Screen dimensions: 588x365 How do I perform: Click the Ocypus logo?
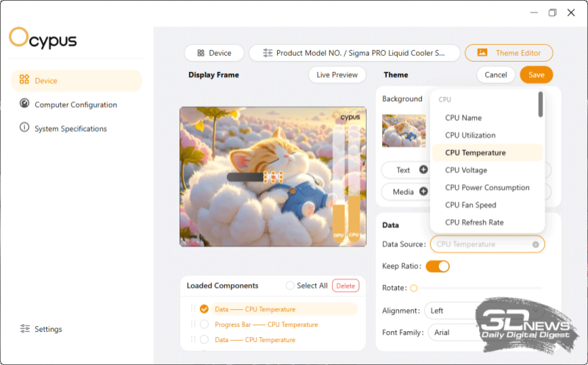[x=43, y=38]
